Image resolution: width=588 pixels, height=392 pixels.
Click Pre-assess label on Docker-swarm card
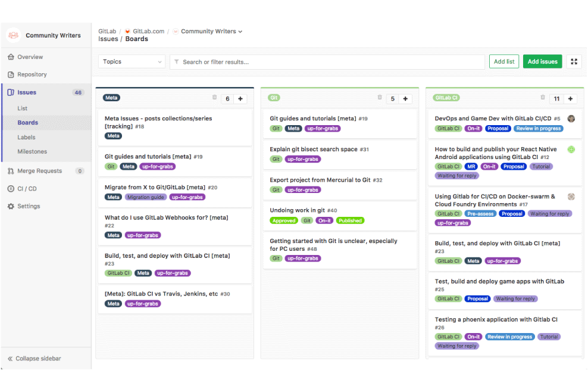[480, 214]
